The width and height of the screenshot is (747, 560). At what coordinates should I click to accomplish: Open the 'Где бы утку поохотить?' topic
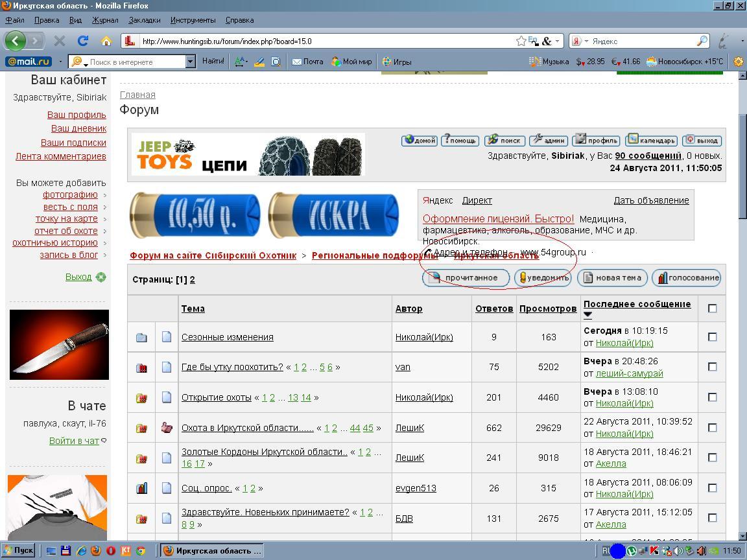click(x=232, y=367)
